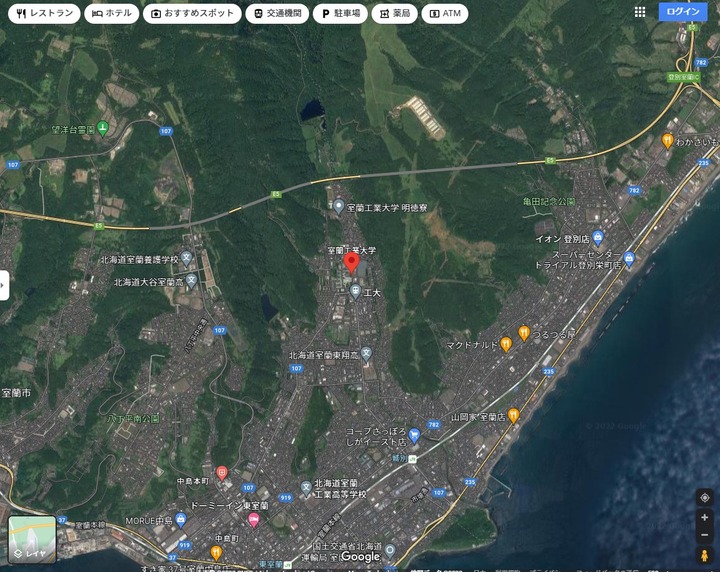Screen dimensions: 720x572
Task: Click the 登別室蘭IC interchange sign
Action: [x=684, y=77]
